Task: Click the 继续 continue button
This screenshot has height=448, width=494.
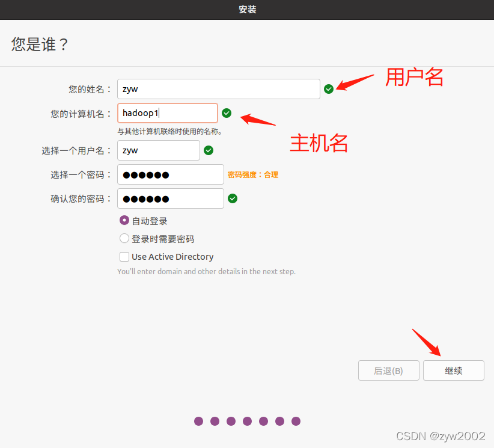Action: point(453,370)
